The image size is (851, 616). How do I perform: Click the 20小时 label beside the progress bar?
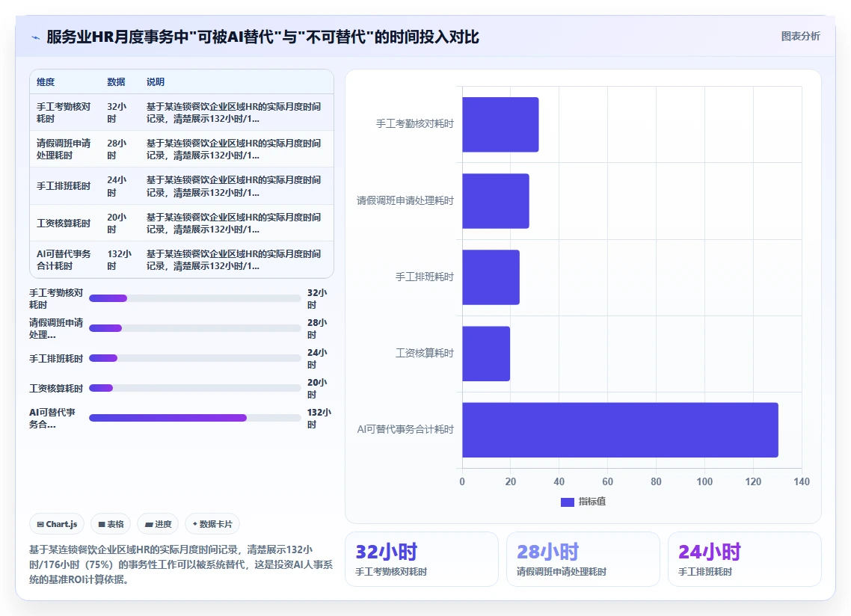tap(317, 388)
